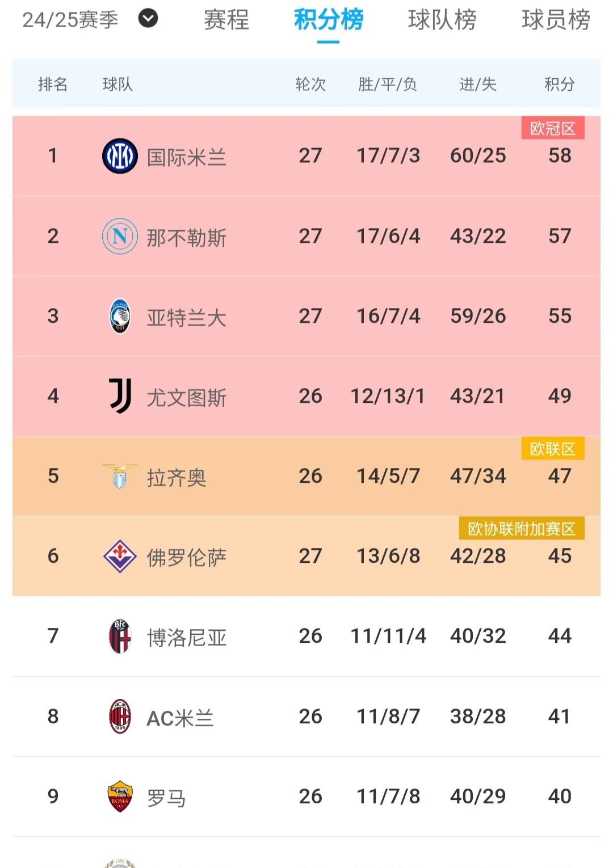Click the 欧联区 label on Lazio row
Viewport: 613px width, 868px height.
[552, 449]
